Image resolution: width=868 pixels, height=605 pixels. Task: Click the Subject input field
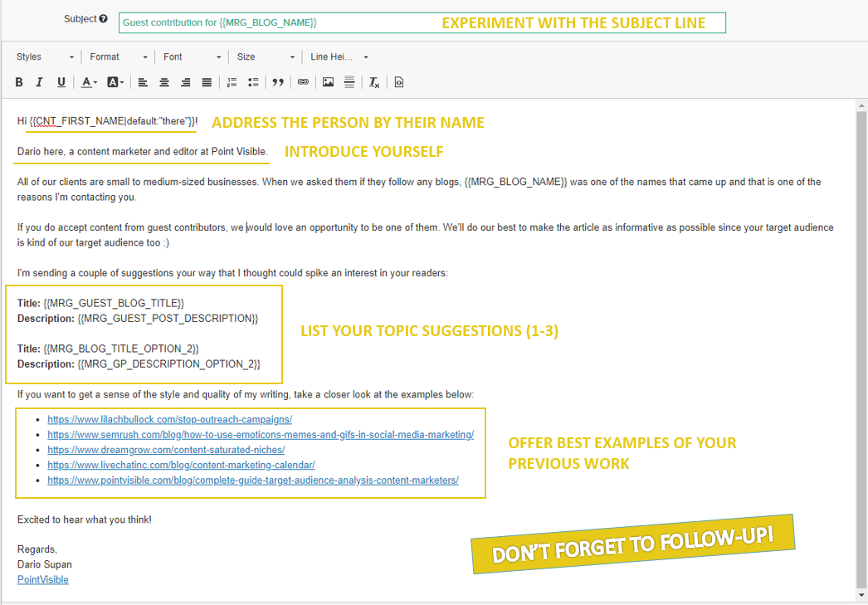[422, 22]
